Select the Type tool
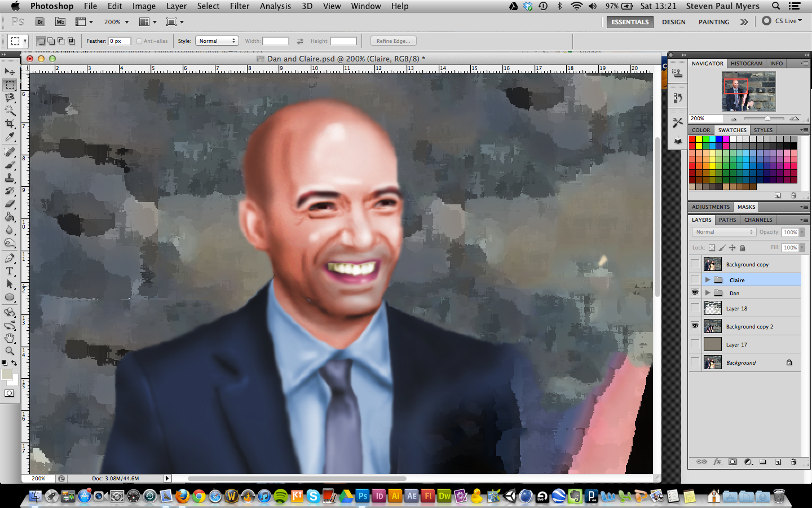The width and height of the screenshot is (812, 508). (10, 271)
